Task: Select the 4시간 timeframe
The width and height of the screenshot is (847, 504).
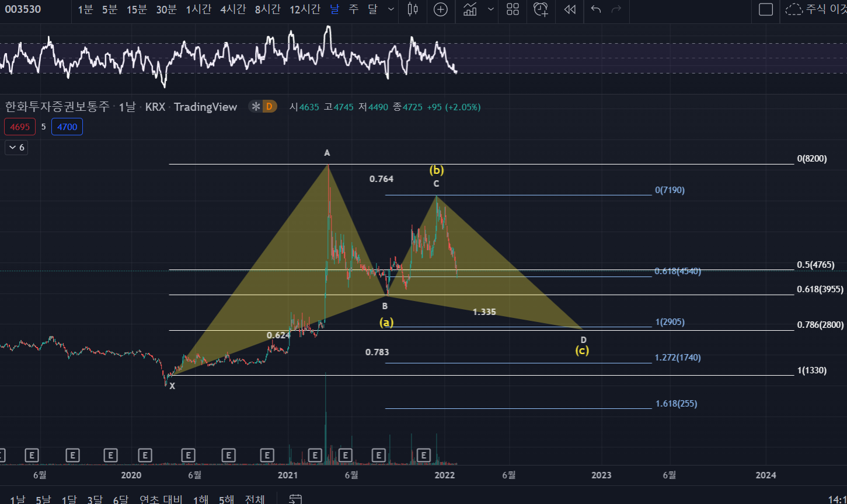Action: [233, 9]
